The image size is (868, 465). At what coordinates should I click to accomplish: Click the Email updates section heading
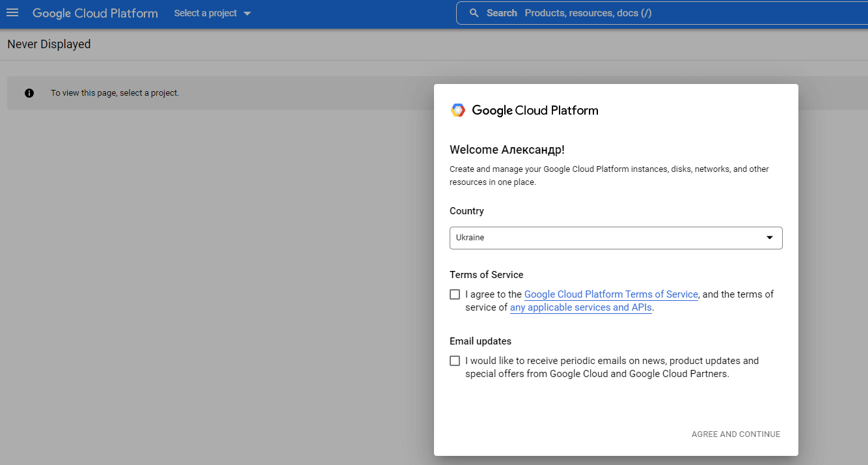[480, 341]
